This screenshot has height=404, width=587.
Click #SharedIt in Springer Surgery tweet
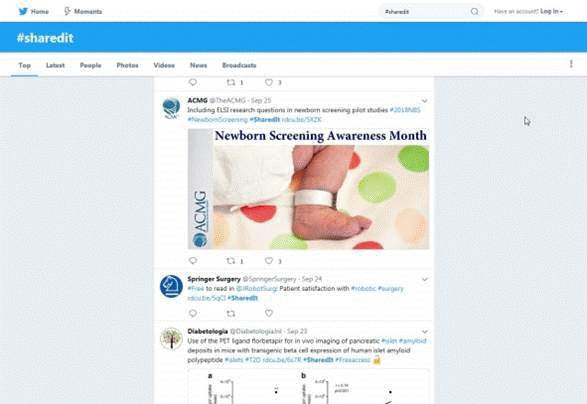(243, 298)
